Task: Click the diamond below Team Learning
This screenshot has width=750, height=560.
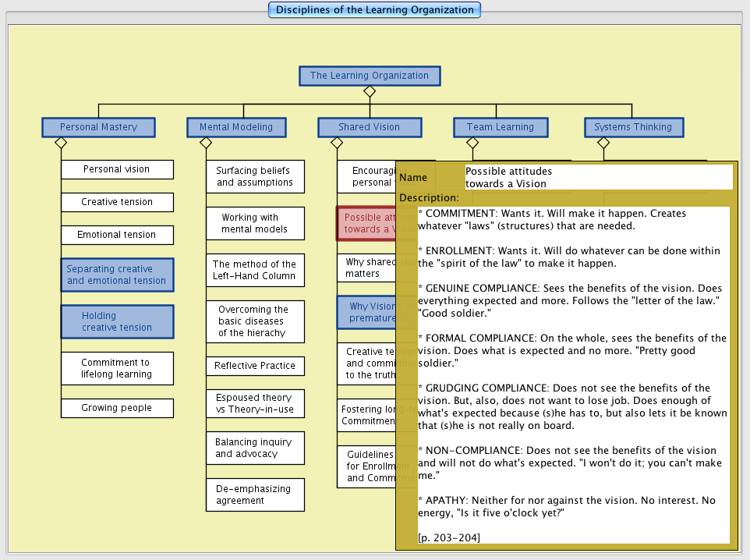Action: tap(472, 143)
